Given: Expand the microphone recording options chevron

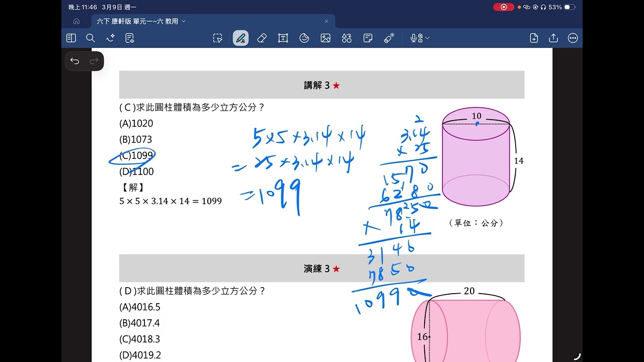Looking at the screenshot, I should 428,38.
